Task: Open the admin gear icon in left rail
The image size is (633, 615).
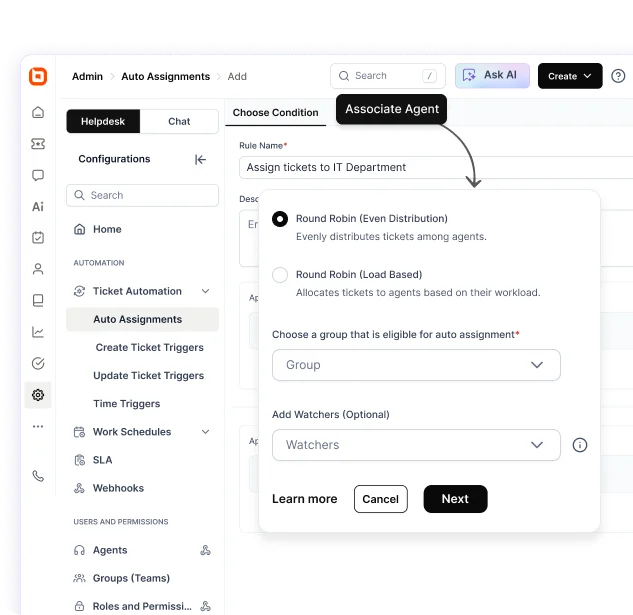Action: 38,395
